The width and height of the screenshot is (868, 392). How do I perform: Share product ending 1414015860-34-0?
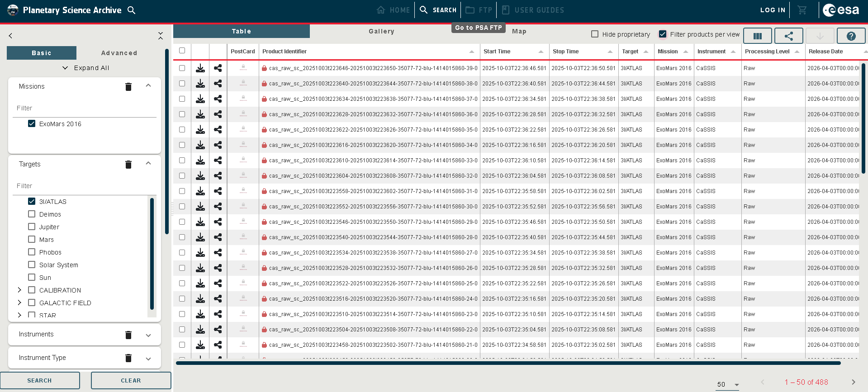218,145
